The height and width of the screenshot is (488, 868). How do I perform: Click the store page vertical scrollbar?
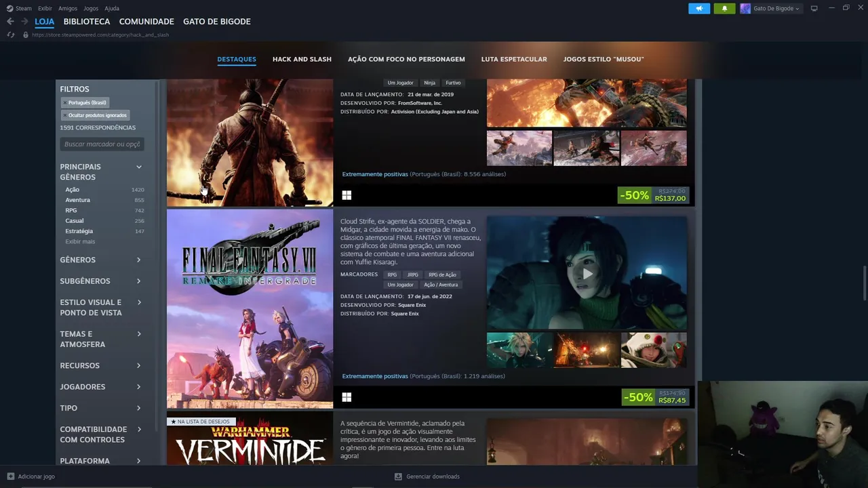tap(864, 283)
